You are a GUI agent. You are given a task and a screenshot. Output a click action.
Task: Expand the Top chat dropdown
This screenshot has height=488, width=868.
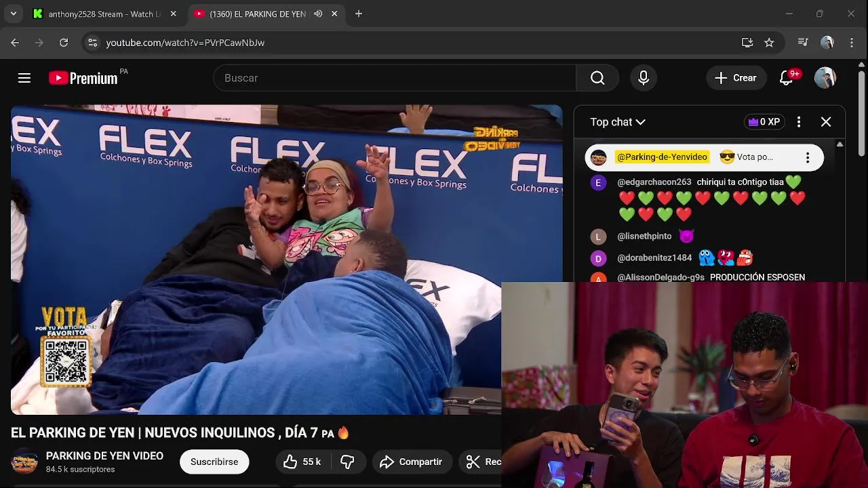coord(618,122)
